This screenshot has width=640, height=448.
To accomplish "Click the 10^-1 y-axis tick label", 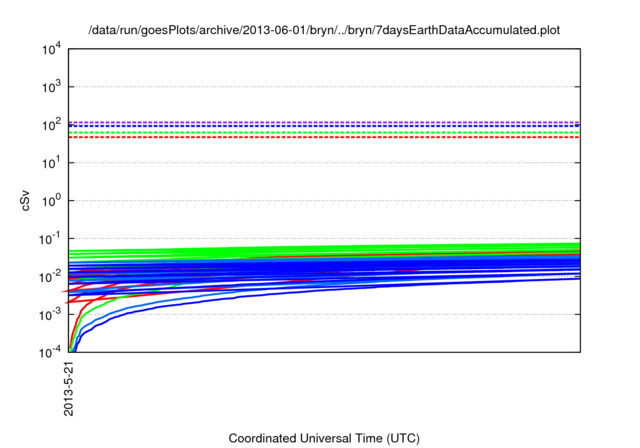I will (50, 239).
